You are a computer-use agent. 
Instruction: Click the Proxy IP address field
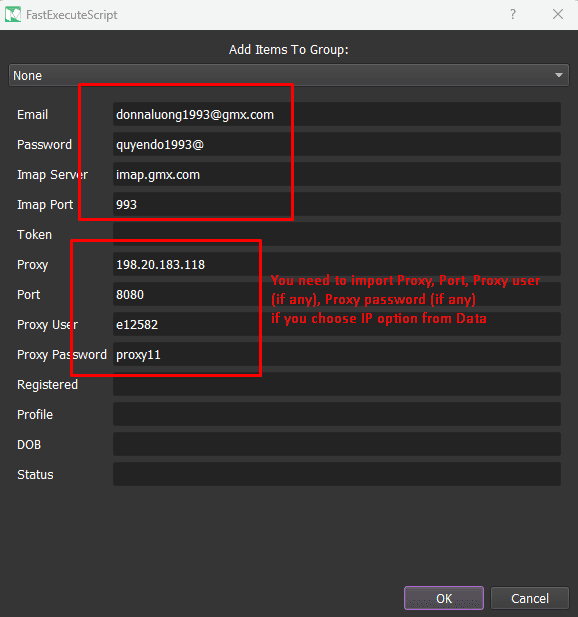click(337, 264)
